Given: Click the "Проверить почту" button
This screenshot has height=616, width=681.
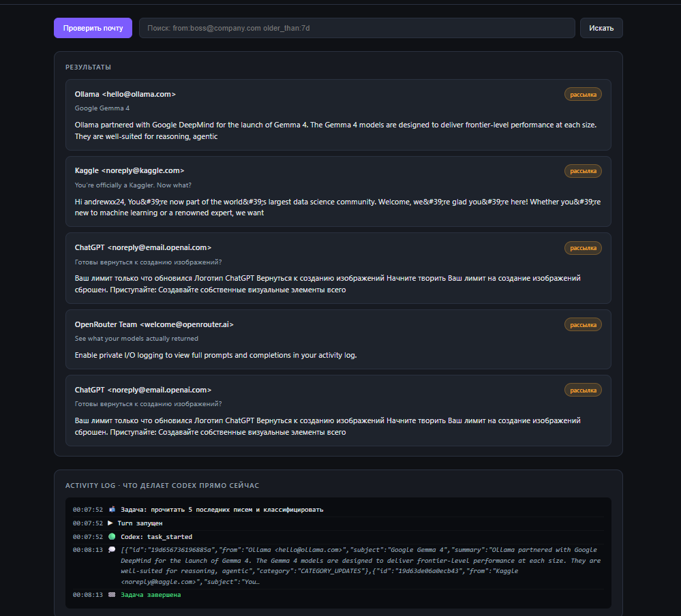Looking at the screenshot, I should coord(93,27).
